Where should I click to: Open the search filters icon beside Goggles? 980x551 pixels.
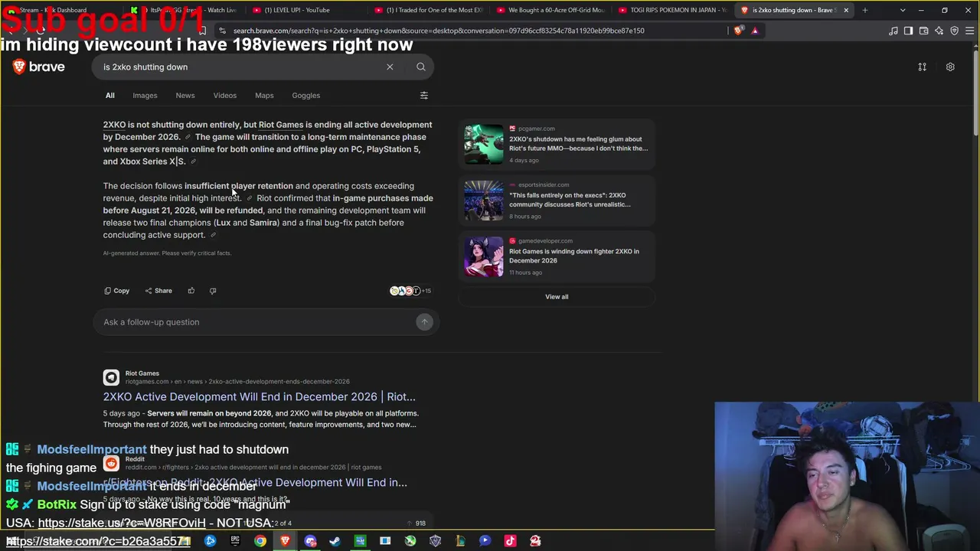coord(424,96)
